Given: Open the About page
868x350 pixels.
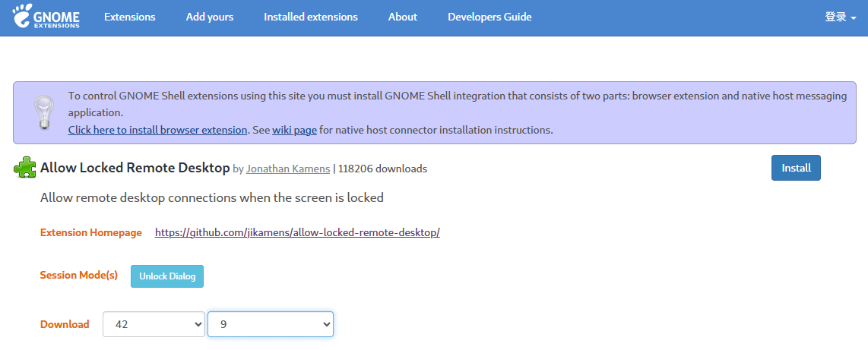Looking at the screenshot, I should (402, 17).
